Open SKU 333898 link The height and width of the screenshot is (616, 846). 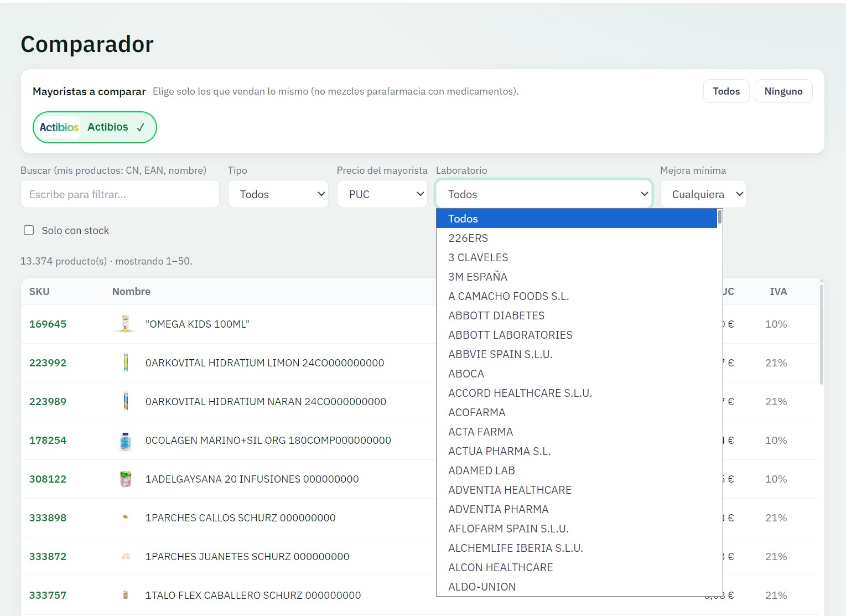pos(48,518)
